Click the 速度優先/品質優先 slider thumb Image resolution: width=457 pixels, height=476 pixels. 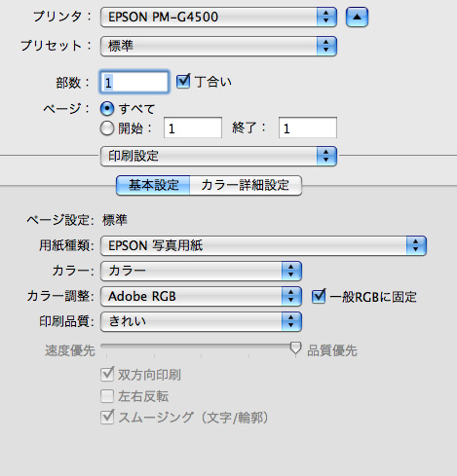click(x=295, y=348)
